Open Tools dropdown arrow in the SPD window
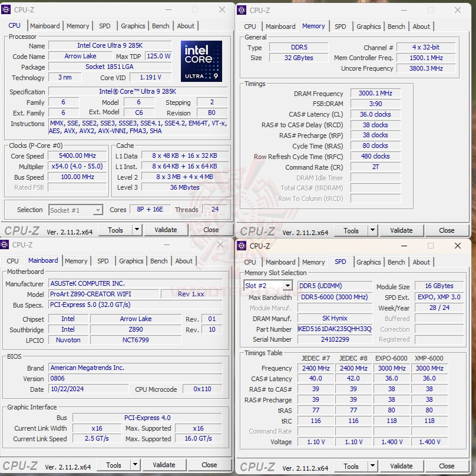 [372, 466]
